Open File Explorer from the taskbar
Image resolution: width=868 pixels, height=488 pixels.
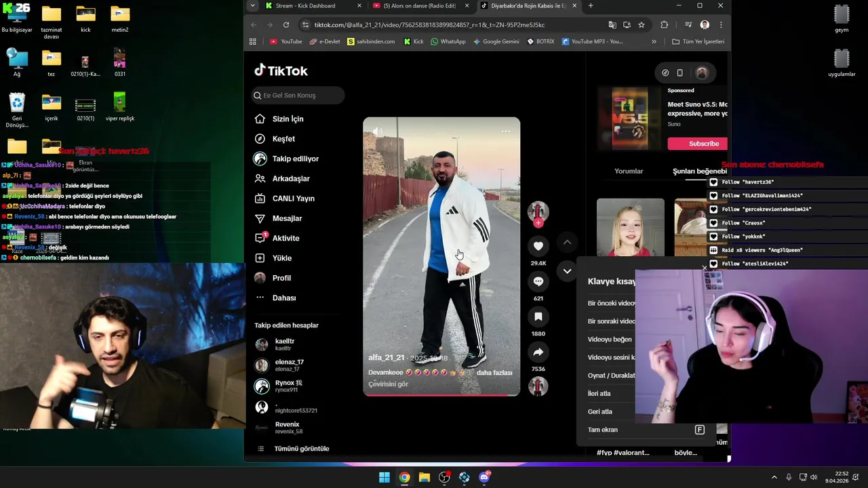(x=424, y=477)
